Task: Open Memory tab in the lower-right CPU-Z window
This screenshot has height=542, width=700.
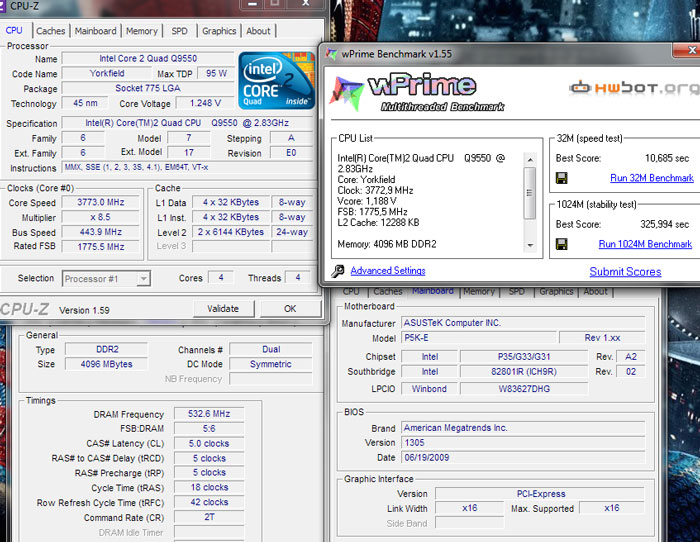Action: (x=479, y=292)
